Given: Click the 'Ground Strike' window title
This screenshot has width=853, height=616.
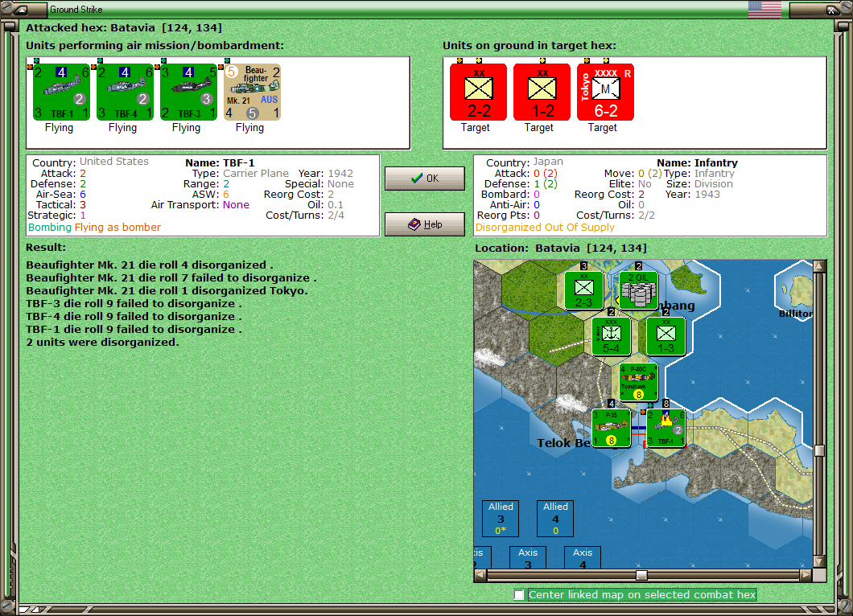Looking at the screenshot, I should pos(76,9).
